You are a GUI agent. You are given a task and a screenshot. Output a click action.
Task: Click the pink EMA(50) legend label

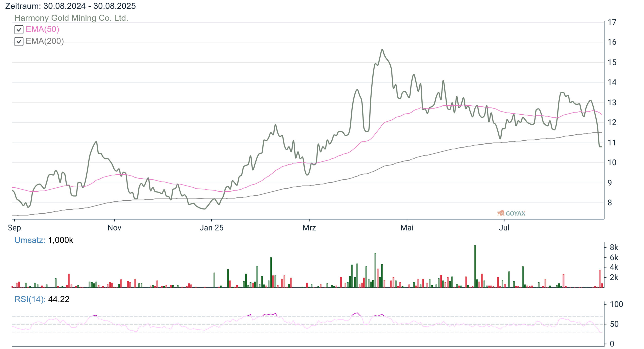43,29
